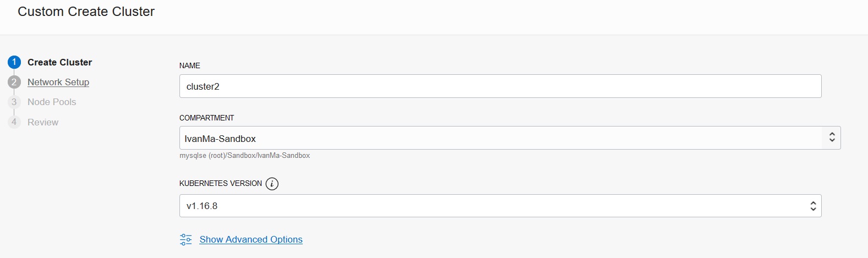Screen dimensions: 868x258
Task: Open the IvanMa-Sandbox compartment dropdown
Action: 500,138
